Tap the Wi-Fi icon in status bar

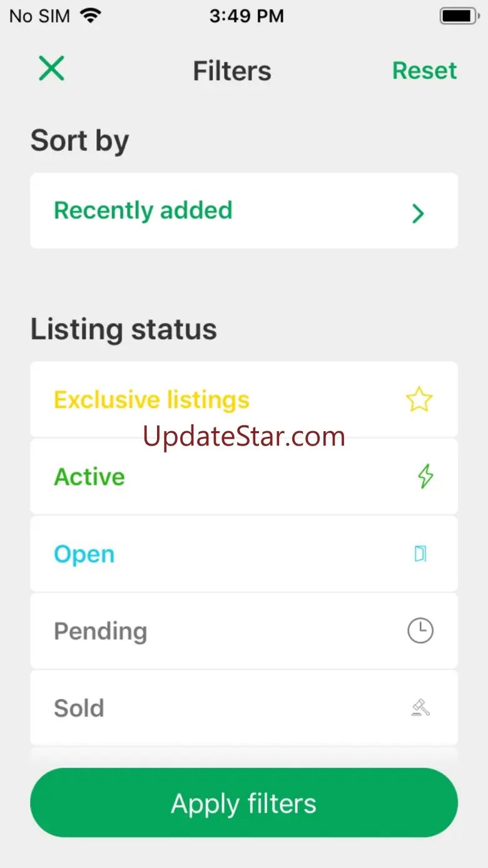91,16
